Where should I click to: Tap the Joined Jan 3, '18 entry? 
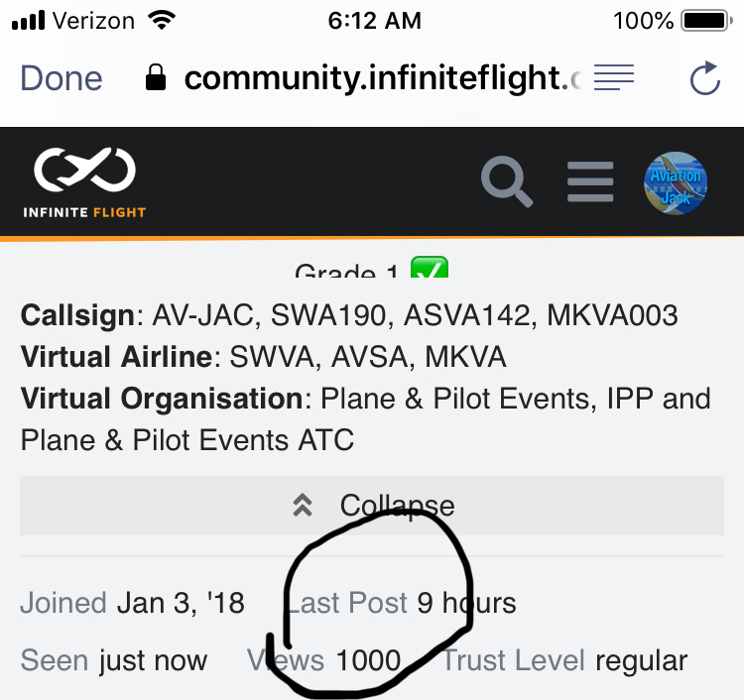point(132,603)
